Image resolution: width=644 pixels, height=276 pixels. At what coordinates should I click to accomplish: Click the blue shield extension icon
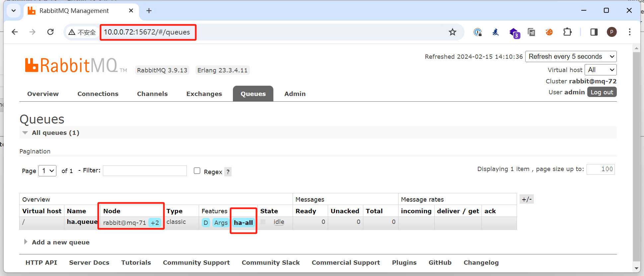tap(477, 32)
